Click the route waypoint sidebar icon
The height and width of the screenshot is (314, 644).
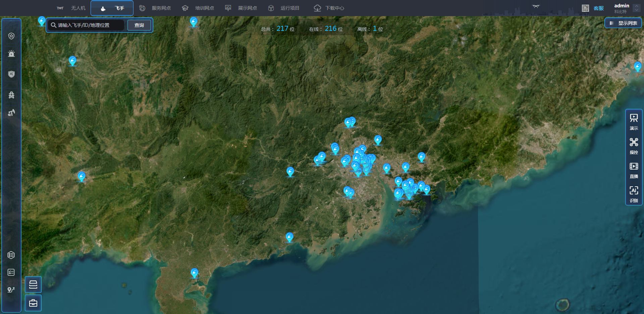click(x=11, y=290)
